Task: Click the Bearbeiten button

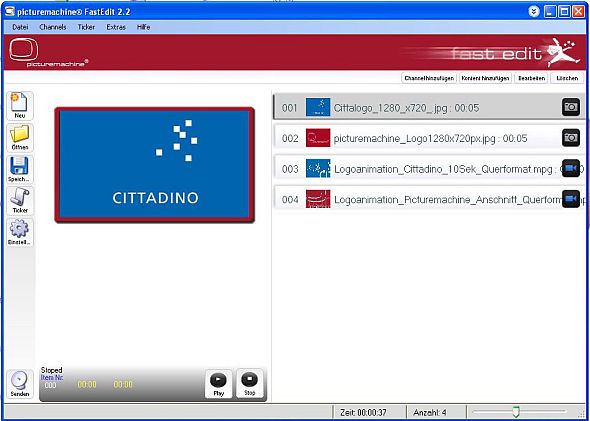Action: pyautogui.click(x=531, y=78)
